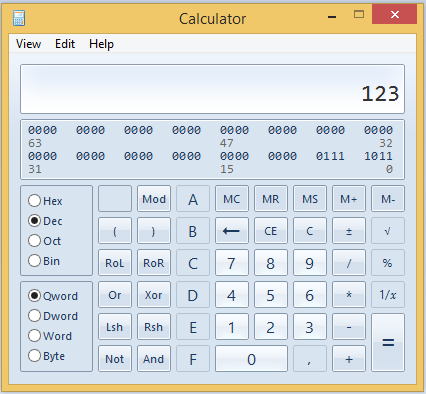Click the 123 result display field

pyautogui.click(x=212, y=89)
